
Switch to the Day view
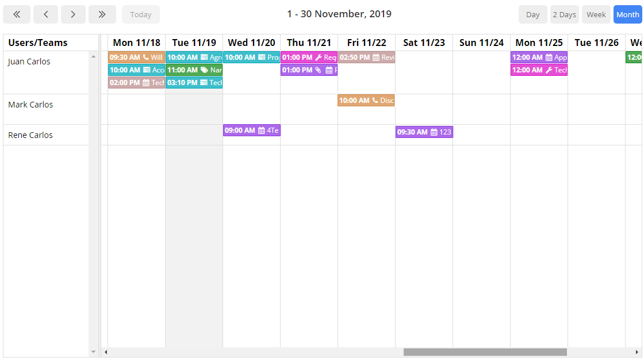point(533,15)
